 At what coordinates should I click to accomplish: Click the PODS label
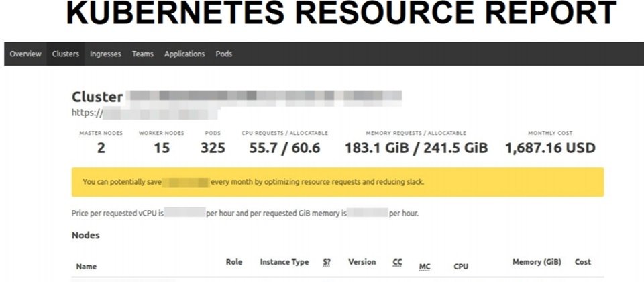pos(213,133)
